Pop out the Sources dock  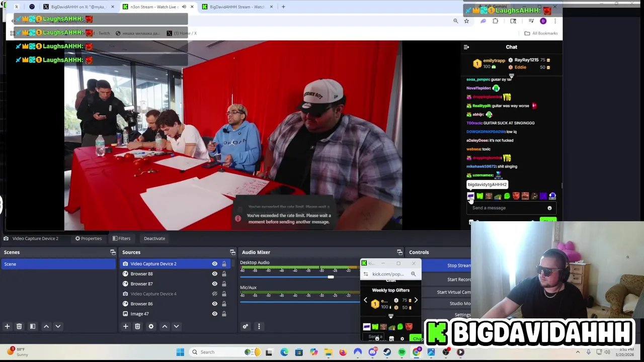(x=232, y=252)
